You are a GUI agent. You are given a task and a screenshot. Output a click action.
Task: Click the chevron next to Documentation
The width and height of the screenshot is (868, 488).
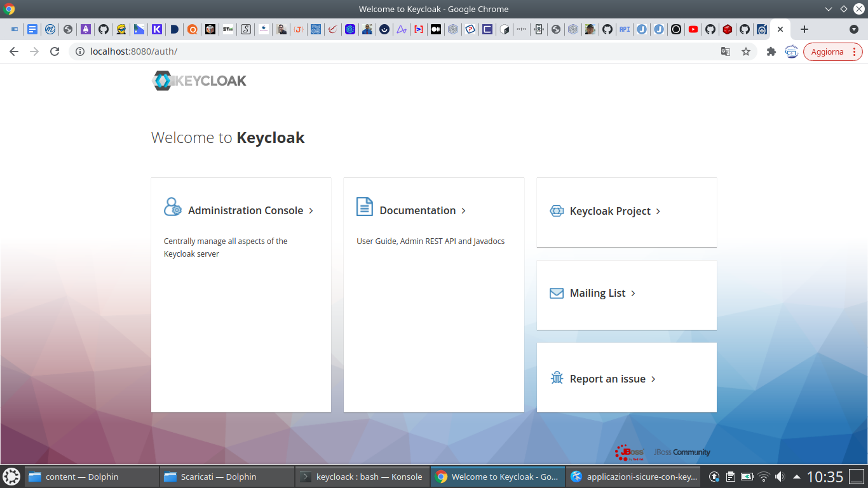click(x=463, y=211)
